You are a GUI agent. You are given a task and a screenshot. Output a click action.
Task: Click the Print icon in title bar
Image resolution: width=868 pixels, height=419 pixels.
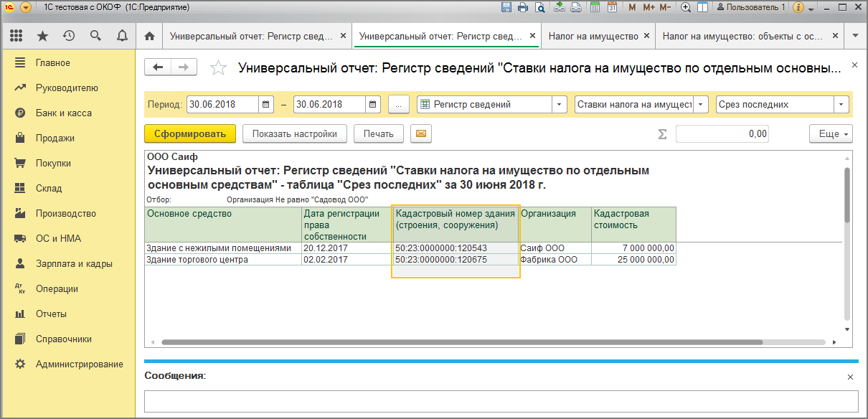(523, 7)
